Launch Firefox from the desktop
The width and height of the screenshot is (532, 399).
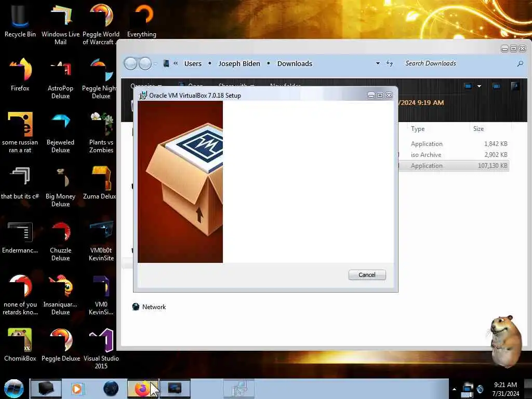[20, 75]
